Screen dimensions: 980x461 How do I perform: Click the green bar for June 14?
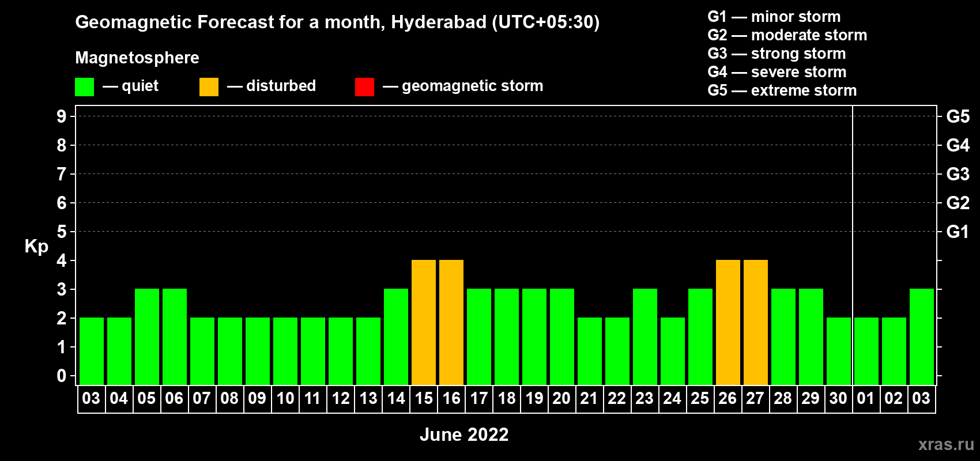point(396,337)
